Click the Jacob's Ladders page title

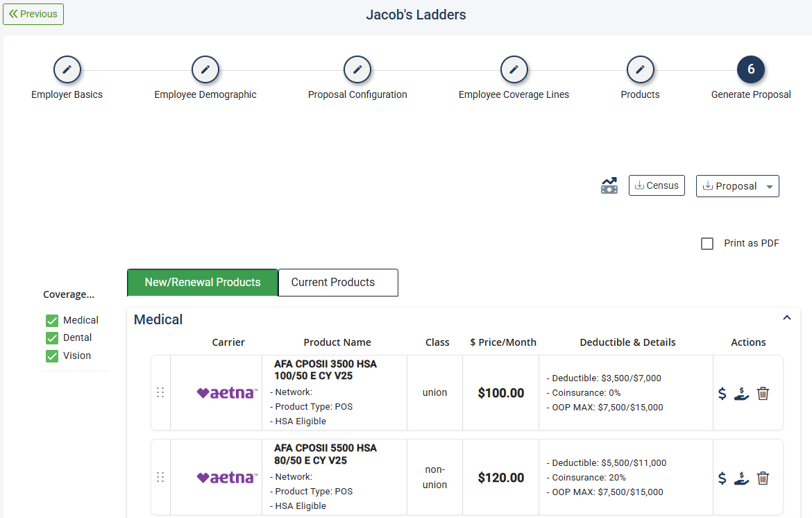pyautogui.click(x=416, y=15)
